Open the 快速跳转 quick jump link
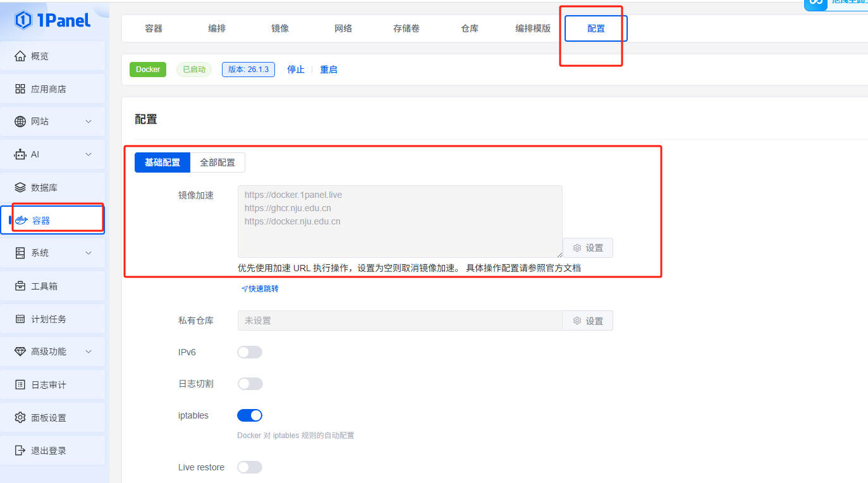 tap(259, 288)
